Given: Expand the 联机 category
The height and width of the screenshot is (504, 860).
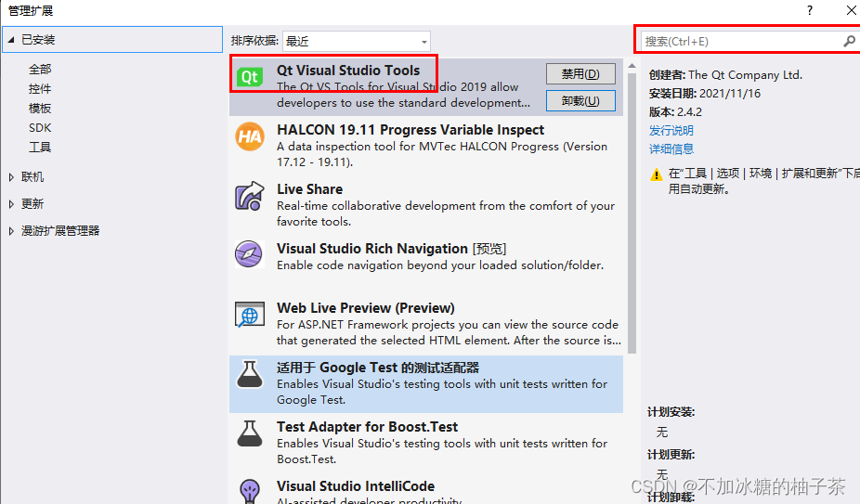Looking at the screenshot, I should click(x=11, y=177).
